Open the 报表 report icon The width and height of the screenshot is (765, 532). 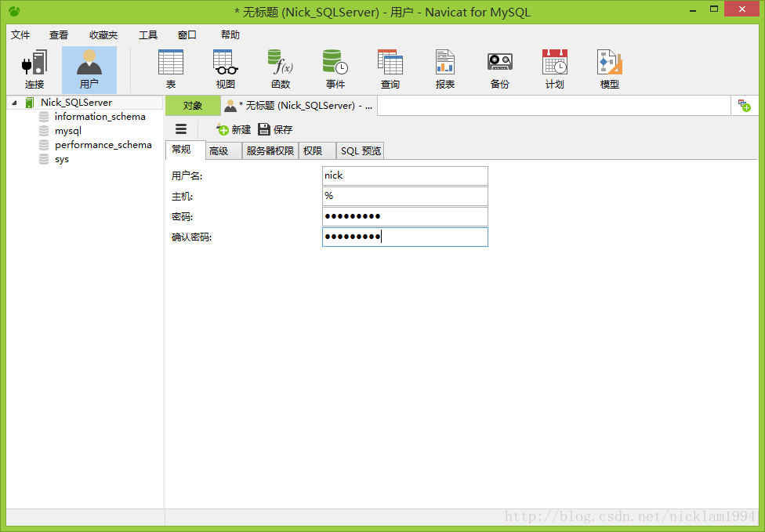pyautogui.click(x=445, y=69)
